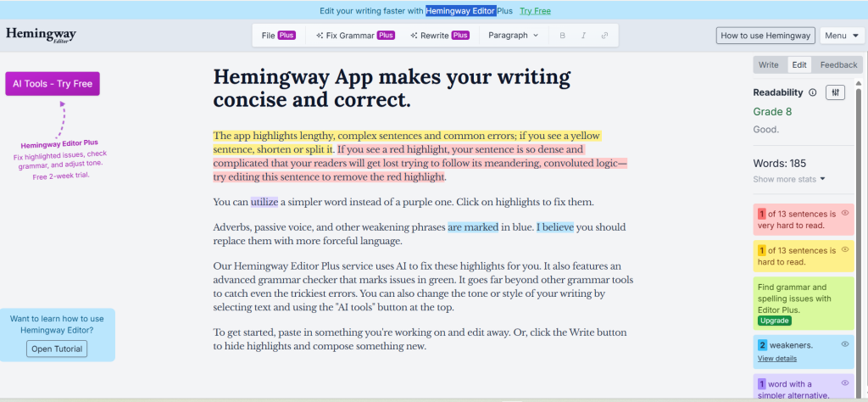Click the purple Plus badge beside File
868x402 pixels.
287,36
